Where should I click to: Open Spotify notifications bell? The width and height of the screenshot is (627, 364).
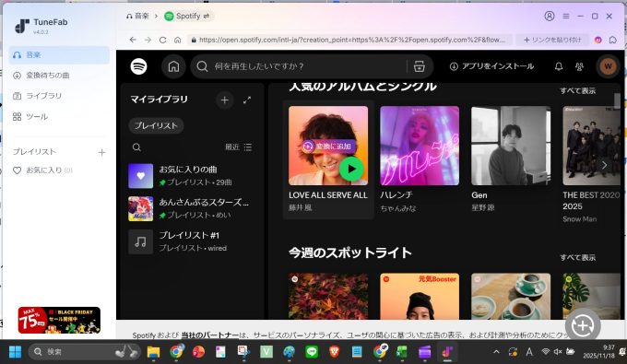(x=559, y=66)
